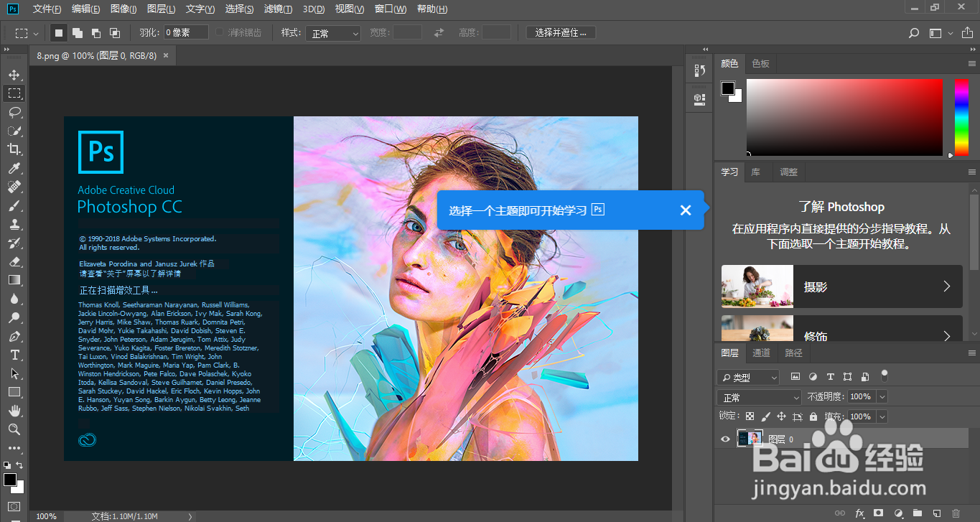The width and height of the screenshot is (980, 522).
Task: Create a new layer icon
Action: 936,513
